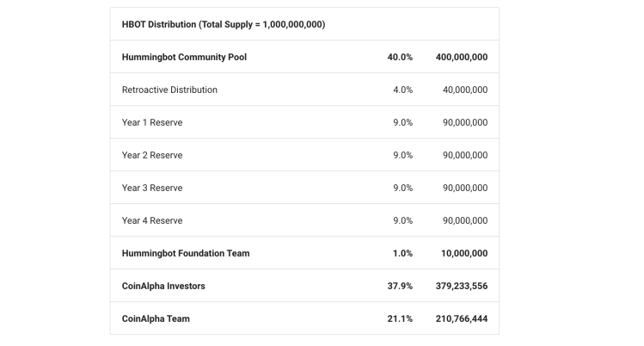Click the 90,000,000 amount in Year 4 Reserve row
This screenshot has width=644, height=346.
pyautogui.click(x=464, y=220)
